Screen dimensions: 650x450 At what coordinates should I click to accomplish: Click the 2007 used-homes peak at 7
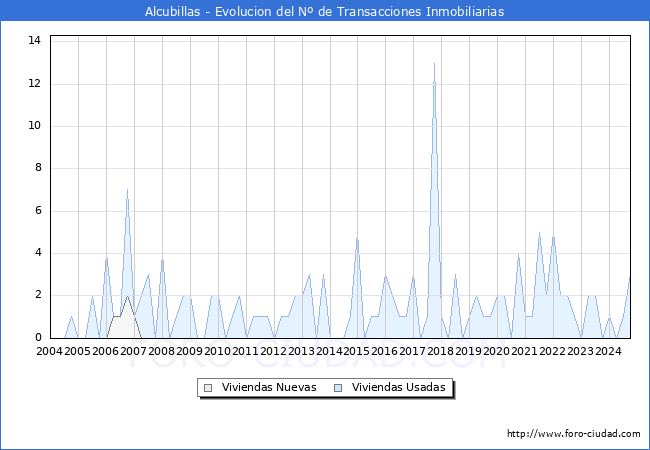(x=127, y=192)
